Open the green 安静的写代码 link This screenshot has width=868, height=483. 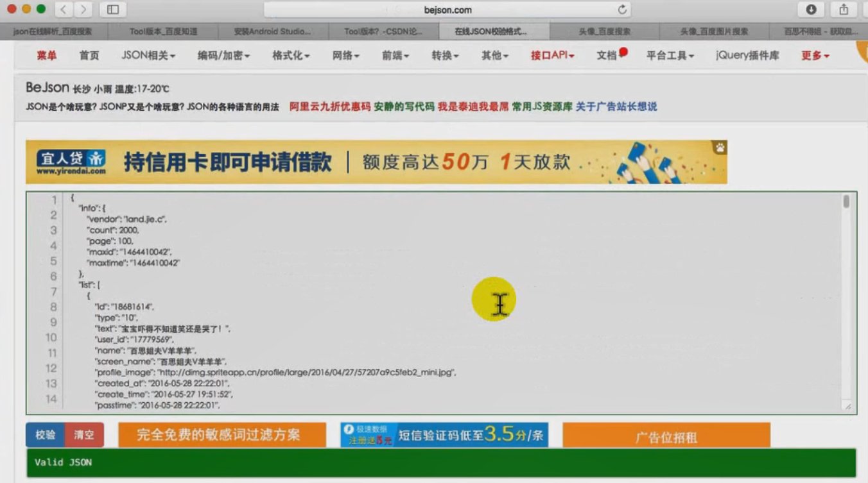404,107
